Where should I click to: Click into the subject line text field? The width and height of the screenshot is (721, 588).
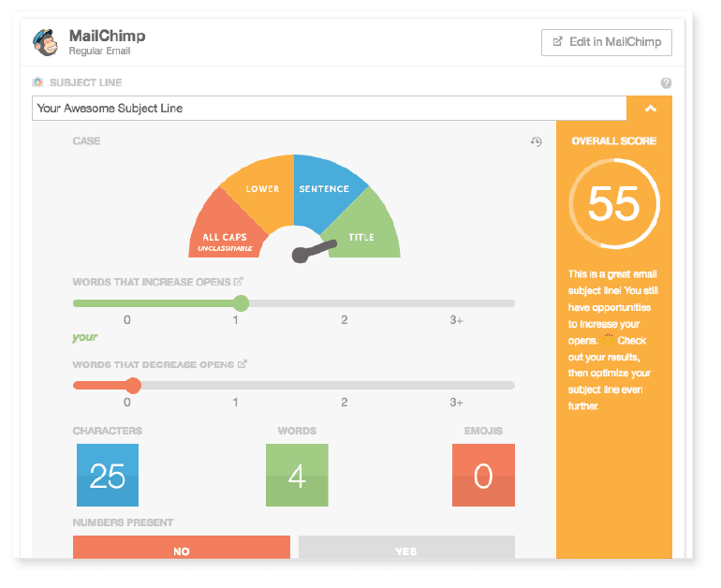click(328, 108)
